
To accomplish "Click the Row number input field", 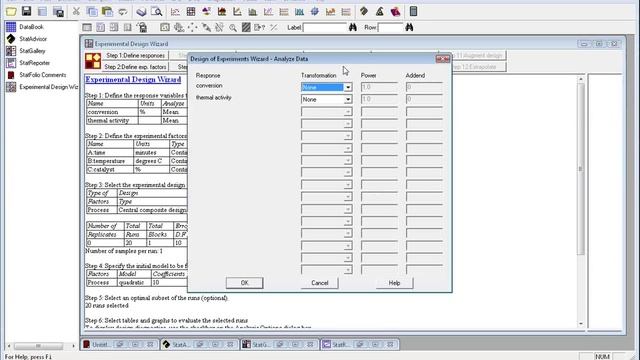I will pos(391,27).
